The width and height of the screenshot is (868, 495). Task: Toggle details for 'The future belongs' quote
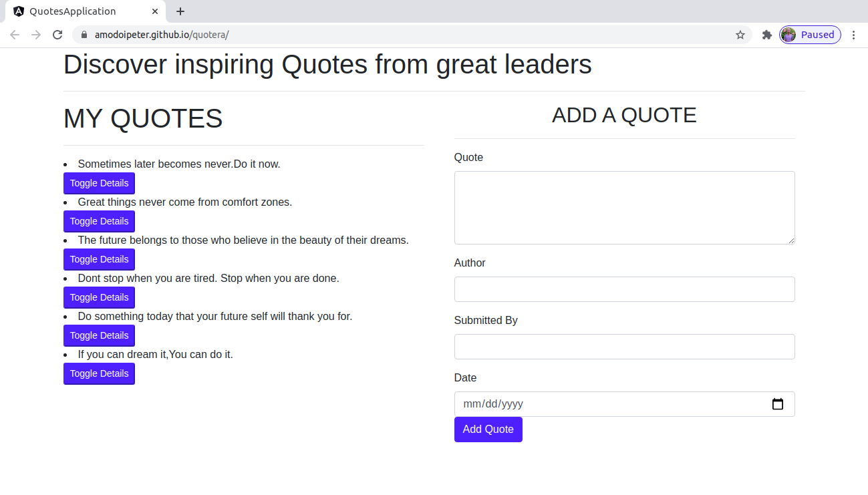(x=99, y=259)
